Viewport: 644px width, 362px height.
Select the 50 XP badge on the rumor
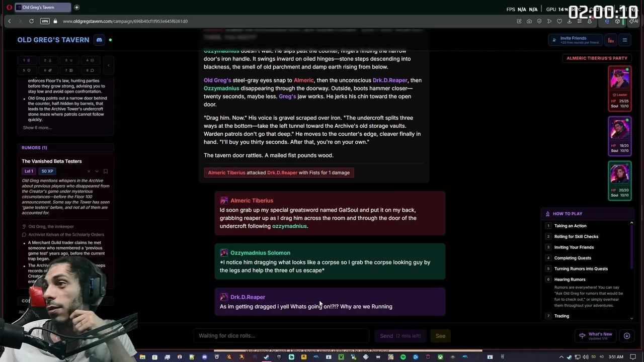(x=47, y=171)
